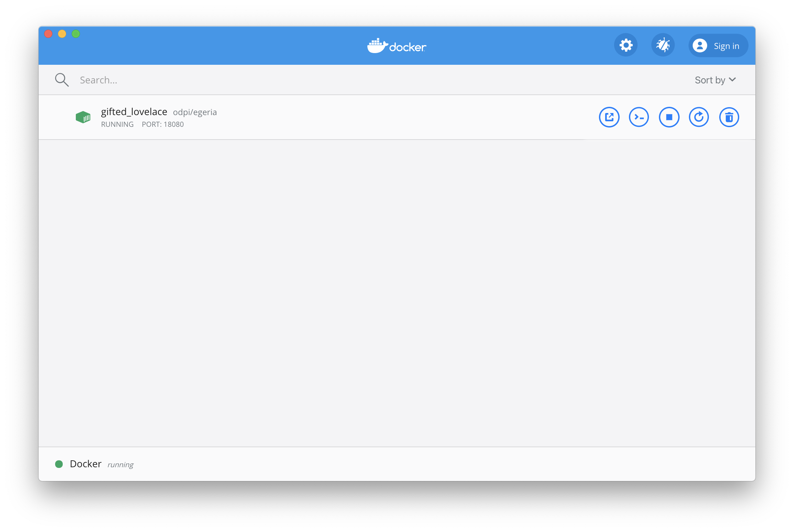Maximize window with green button
Screen dimensions: 794x532
click(x=76, y=34)
